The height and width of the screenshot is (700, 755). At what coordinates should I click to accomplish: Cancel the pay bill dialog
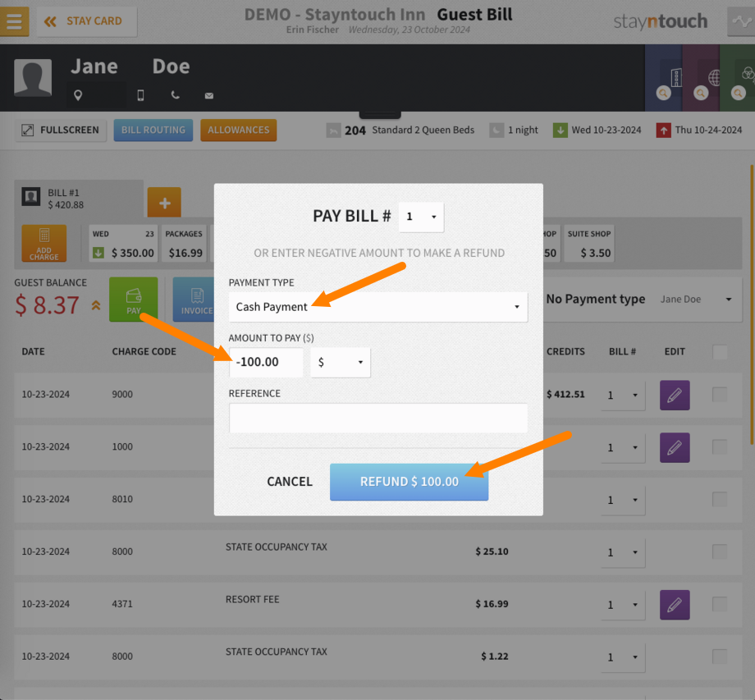[x=290, y=482]
